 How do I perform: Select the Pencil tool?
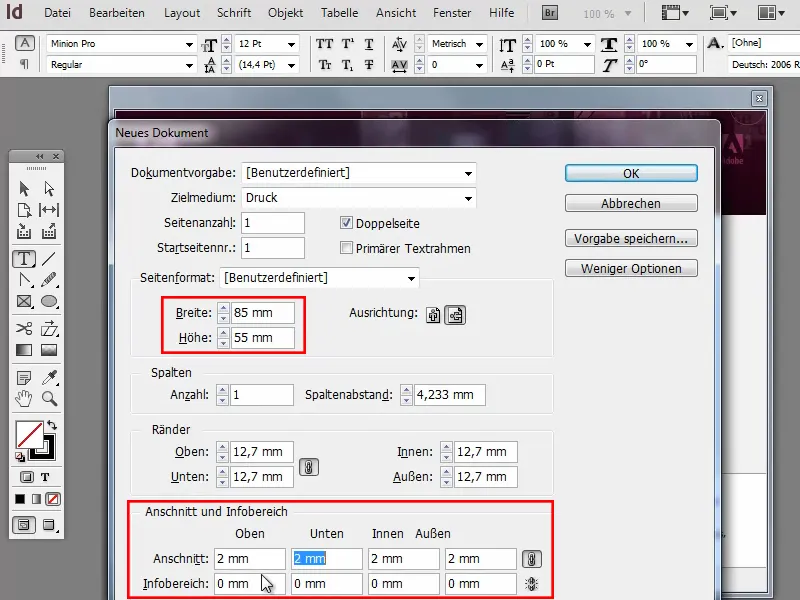click(x=49, y=280)
